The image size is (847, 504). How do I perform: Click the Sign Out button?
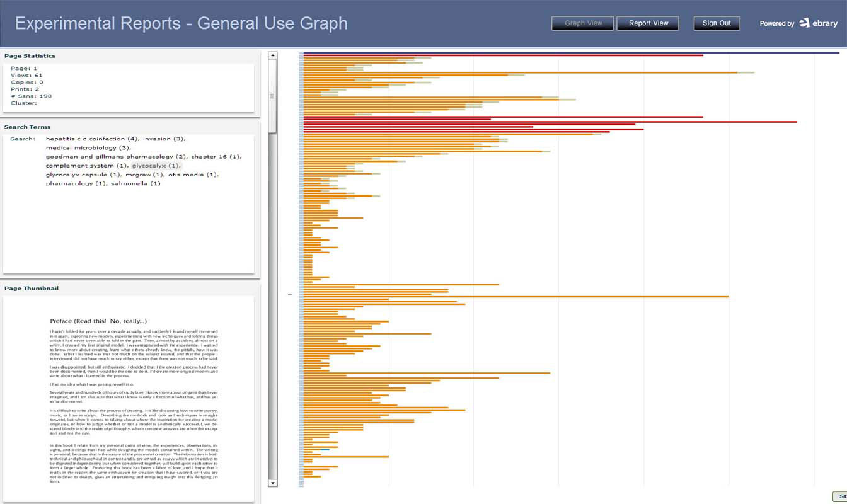(x=717, y=23)
